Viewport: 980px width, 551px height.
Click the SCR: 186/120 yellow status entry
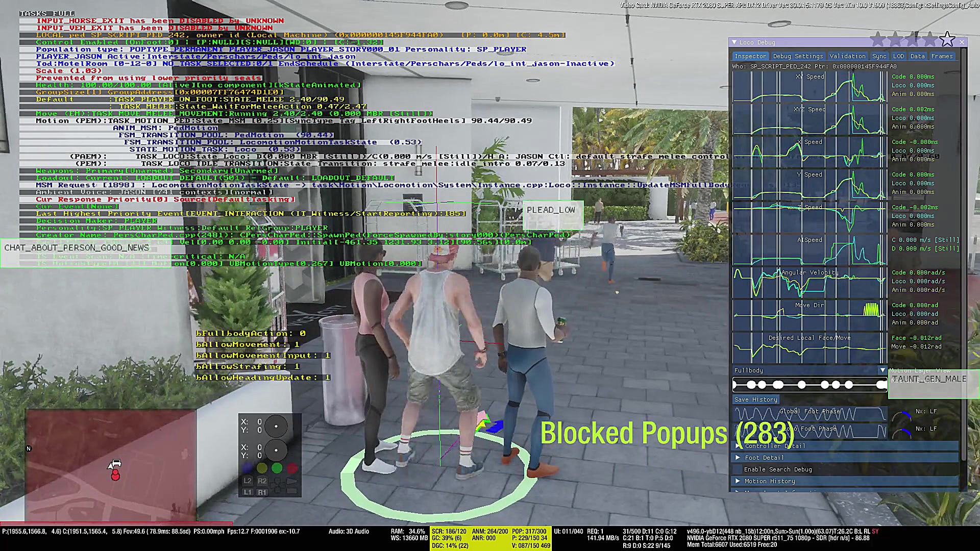coord(449,532)
